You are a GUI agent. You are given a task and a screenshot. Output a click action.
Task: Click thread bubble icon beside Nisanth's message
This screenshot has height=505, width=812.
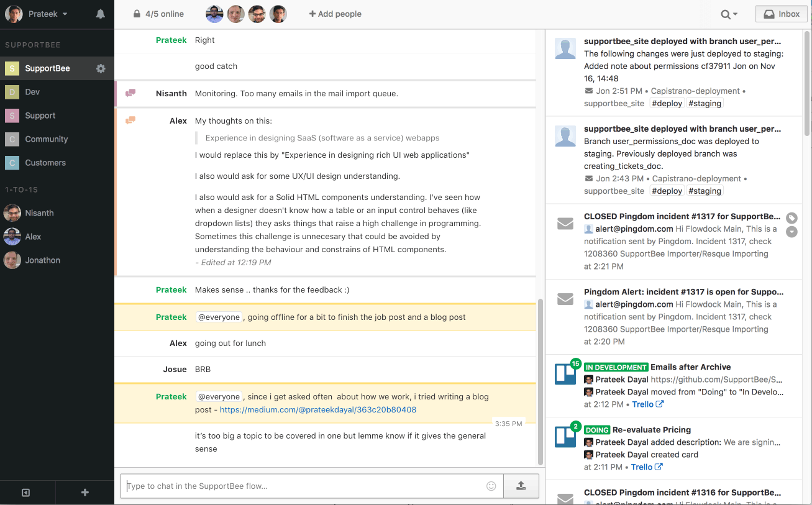click(130, 93)
